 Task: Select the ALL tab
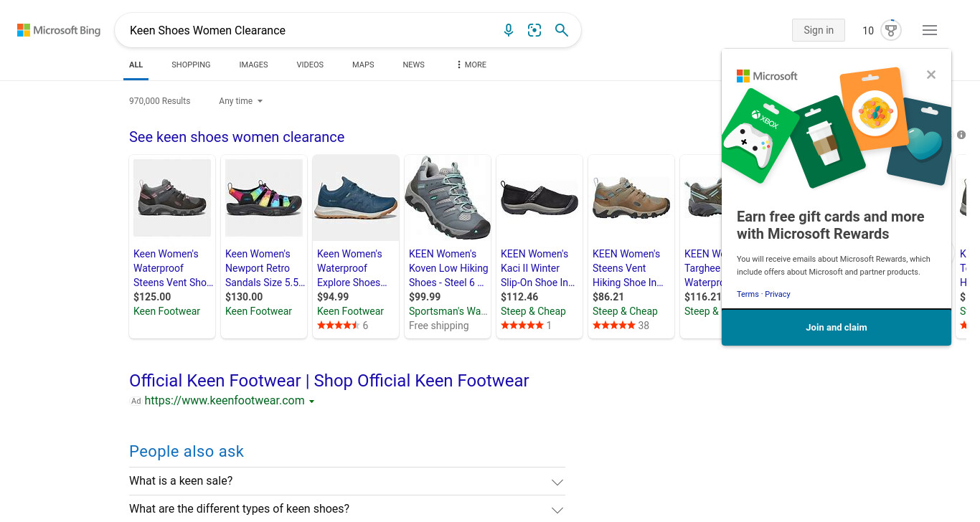(136, 65)
